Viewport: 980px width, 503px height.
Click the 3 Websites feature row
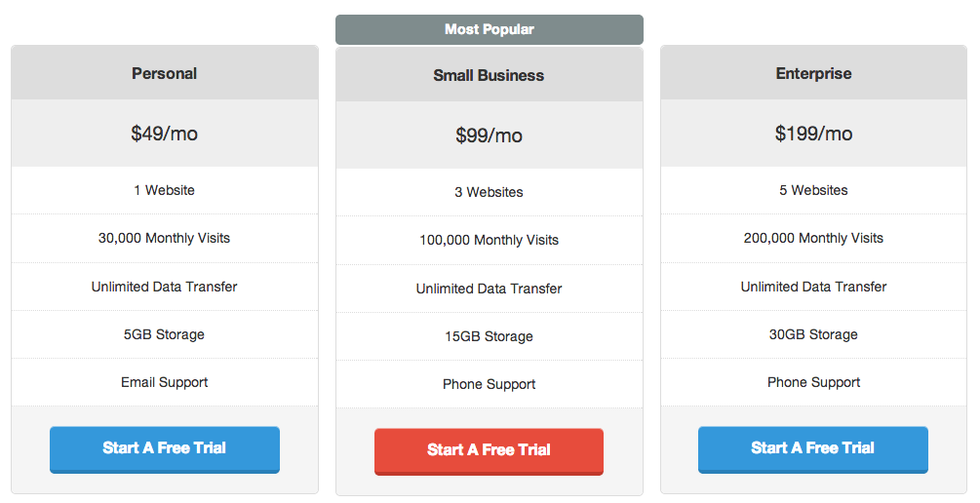[489, 192]
